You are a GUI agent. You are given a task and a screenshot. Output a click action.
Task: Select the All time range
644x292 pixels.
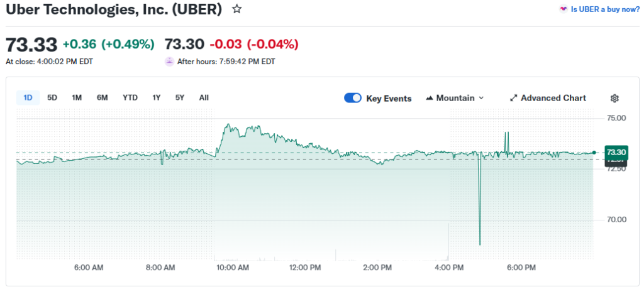tap(204, 97)
